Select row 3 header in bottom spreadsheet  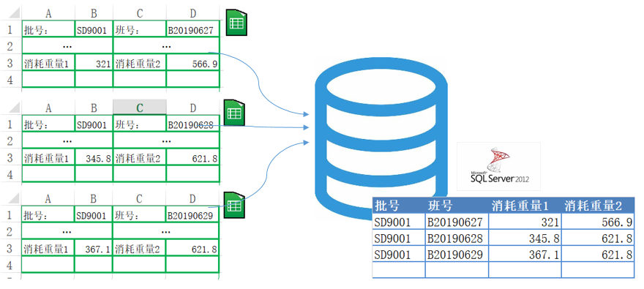pyautogui.click(x=11, y=249)
